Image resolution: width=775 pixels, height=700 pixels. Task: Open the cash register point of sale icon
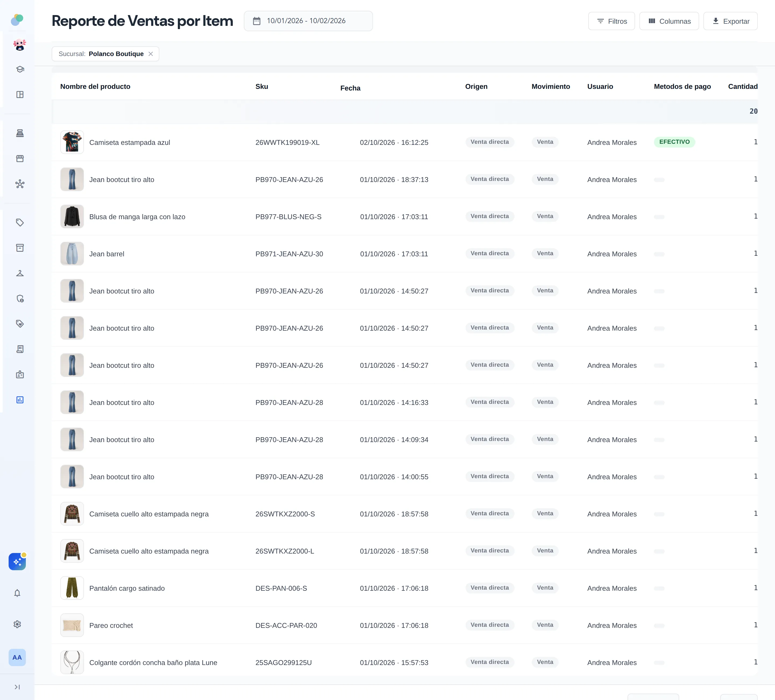coord(20,133)
